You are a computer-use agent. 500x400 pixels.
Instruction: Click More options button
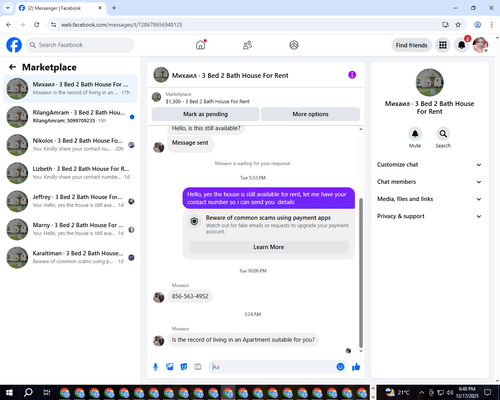tap(310, 114)
